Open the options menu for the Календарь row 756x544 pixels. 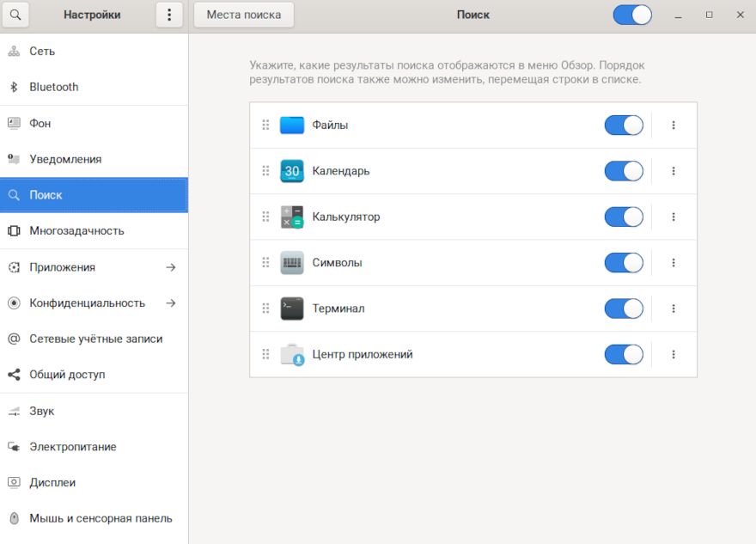tap(674, 171)
